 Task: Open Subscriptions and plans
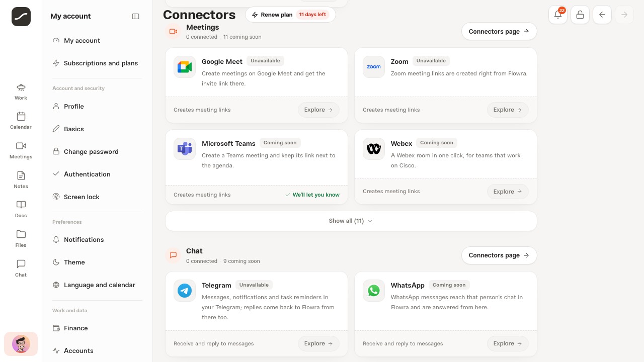97,63
